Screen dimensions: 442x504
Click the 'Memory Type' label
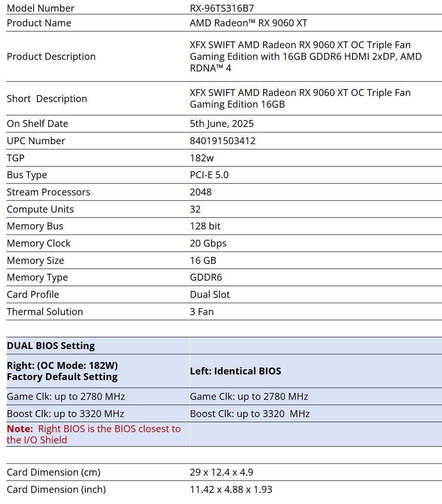(37, 277)
